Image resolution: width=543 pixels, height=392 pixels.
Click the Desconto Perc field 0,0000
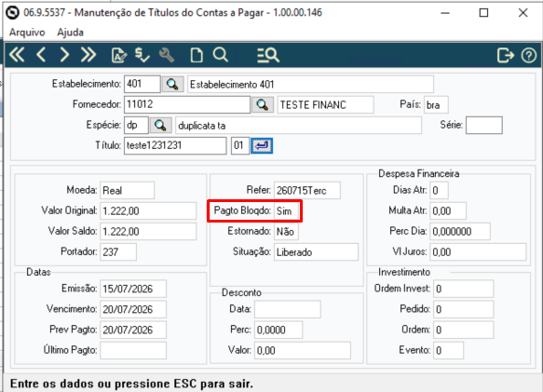[278, 330]
